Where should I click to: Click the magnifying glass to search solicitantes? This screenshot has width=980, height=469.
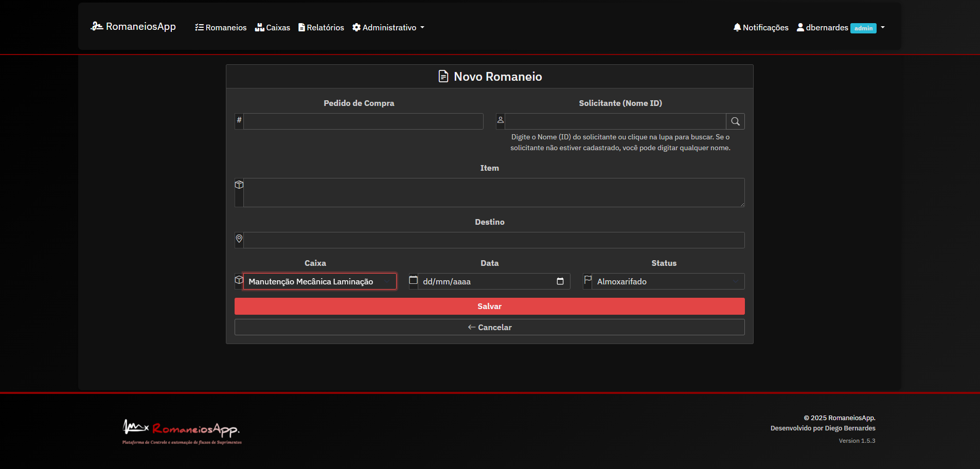pos(735,121)
